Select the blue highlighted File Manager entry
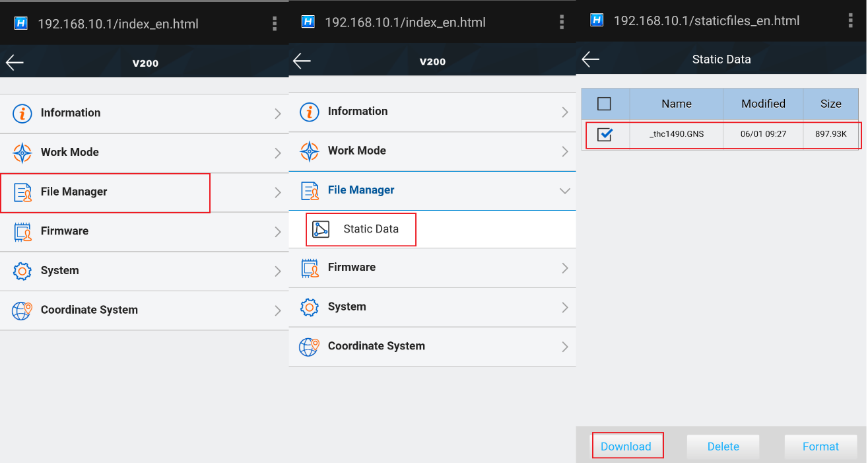The image size is (868, 463). point(361,190)
